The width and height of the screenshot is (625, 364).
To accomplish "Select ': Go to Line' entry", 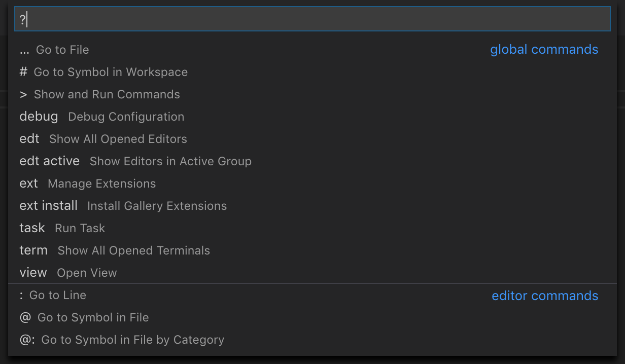I will pos(312,295).
